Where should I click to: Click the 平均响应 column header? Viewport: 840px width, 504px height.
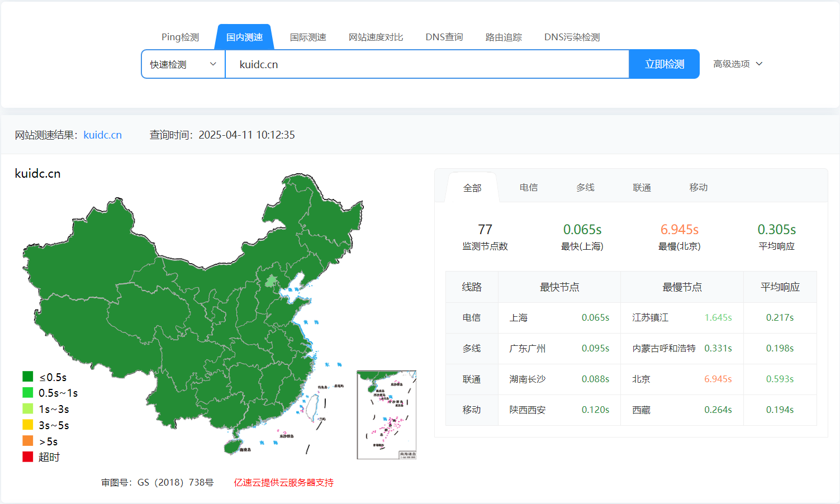[780, 287]
